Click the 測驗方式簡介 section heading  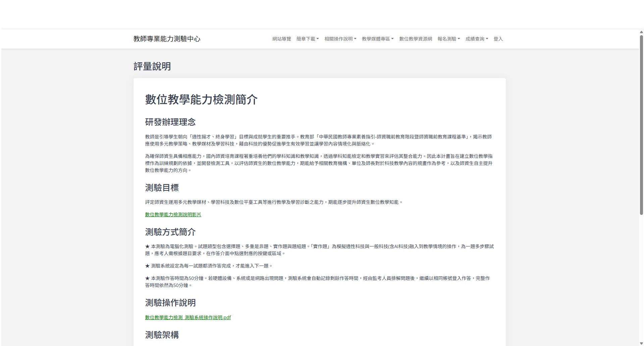[170, 232]
